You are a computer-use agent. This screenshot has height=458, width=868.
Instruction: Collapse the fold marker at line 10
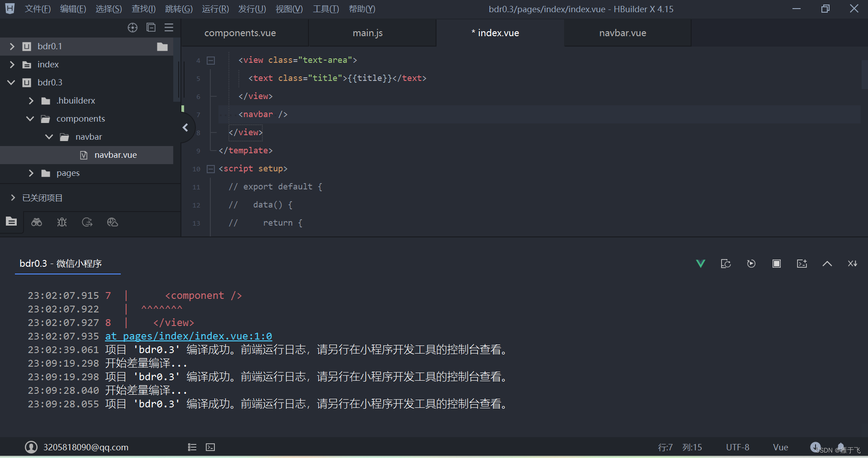pos(211,169)
